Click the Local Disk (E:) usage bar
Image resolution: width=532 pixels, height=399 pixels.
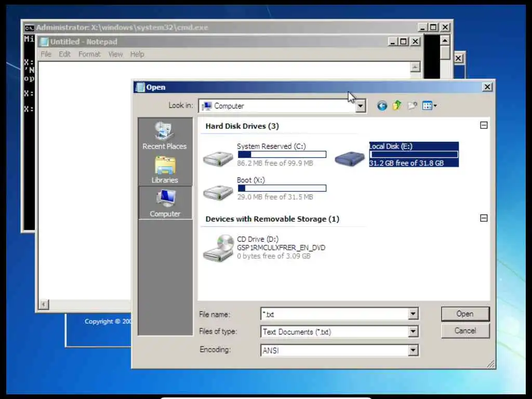click(414, 155)
